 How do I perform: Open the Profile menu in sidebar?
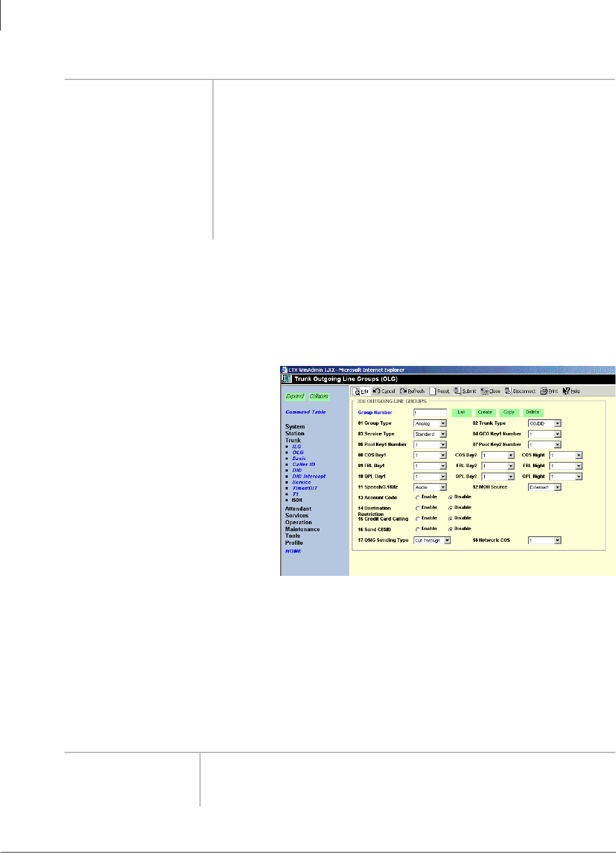click(x=294, y=543)
